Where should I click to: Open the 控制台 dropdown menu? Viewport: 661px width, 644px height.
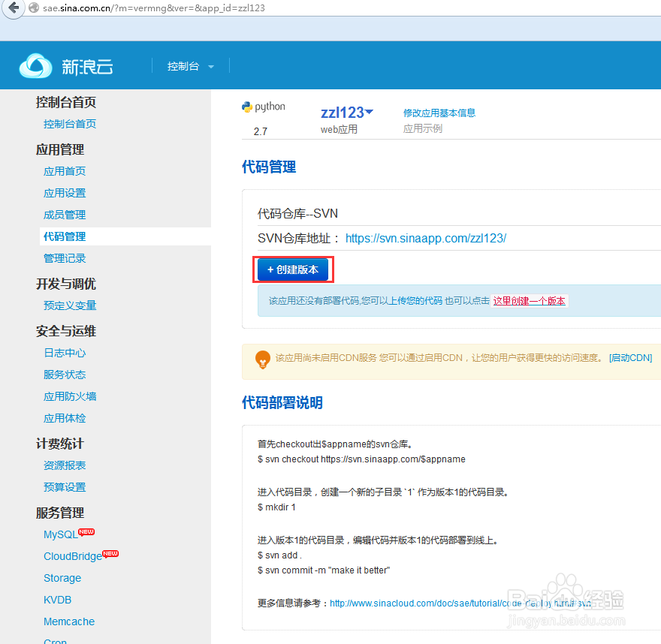tap(191, 66)
